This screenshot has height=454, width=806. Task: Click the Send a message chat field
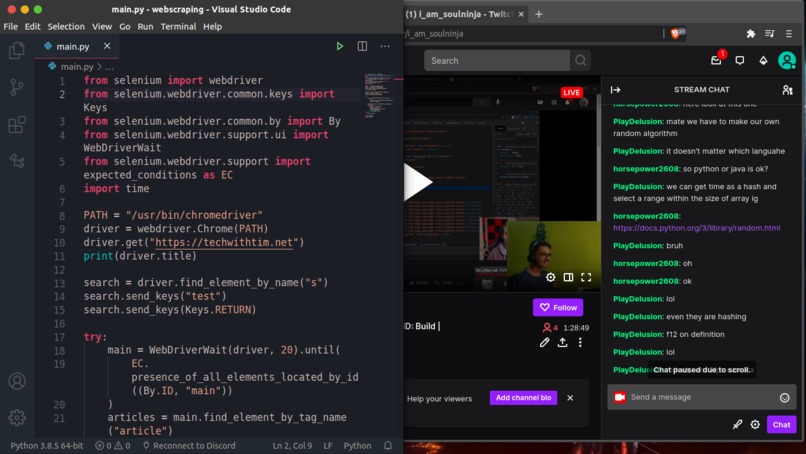702,397
